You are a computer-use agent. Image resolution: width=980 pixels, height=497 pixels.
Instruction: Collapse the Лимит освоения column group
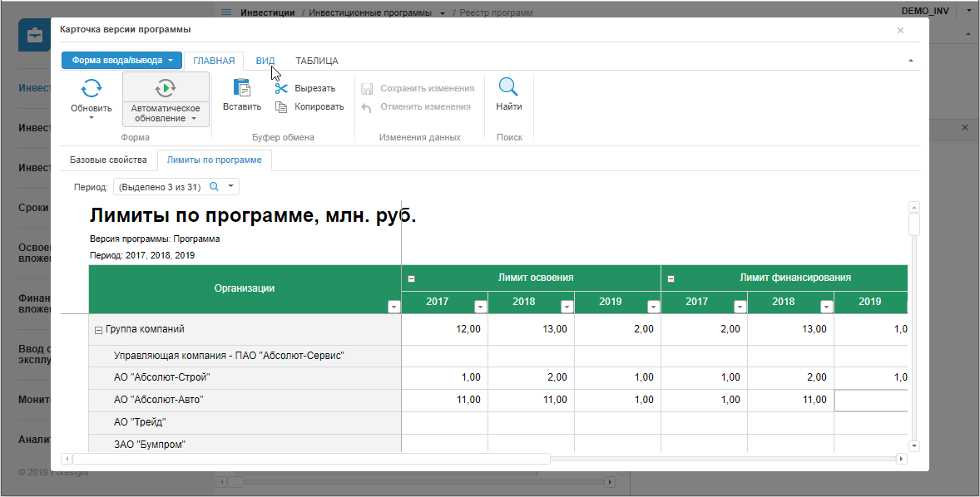[x=411, y=279]
